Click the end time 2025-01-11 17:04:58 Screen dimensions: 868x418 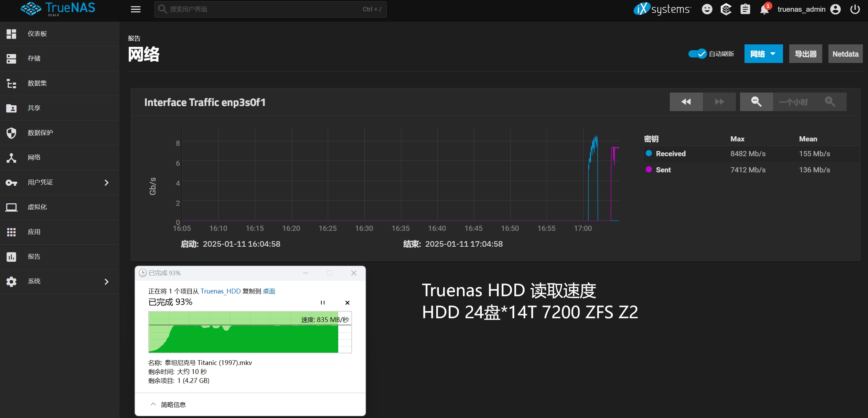tap(464, 244)
